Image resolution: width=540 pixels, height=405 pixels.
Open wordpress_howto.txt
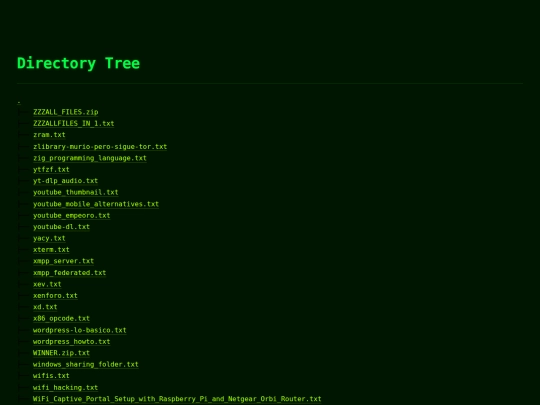72,342
